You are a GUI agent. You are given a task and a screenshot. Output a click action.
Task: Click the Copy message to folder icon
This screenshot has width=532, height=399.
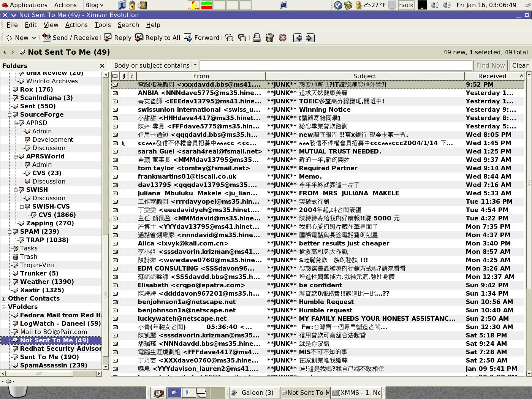click(x=242, y=38)
